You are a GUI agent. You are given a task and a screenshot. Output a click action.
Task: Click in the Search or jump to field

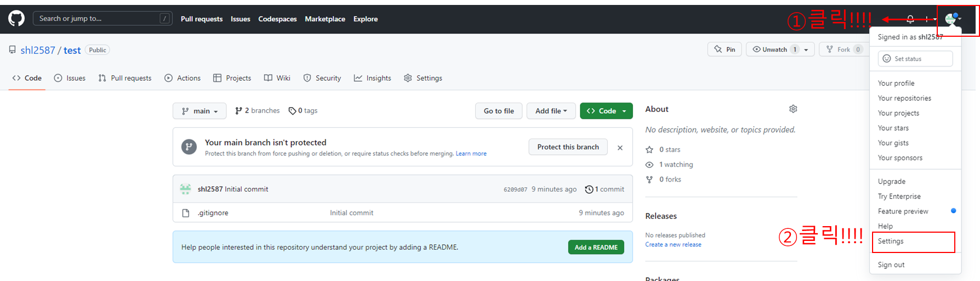tap(102, 19)
